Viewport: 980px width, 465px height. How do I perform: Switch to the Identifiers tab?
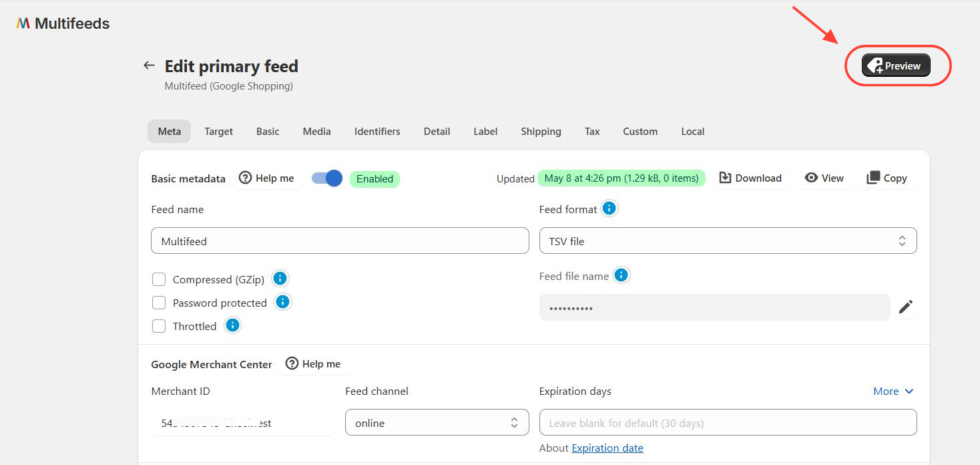pyautogui.click(x=377, y=132)
